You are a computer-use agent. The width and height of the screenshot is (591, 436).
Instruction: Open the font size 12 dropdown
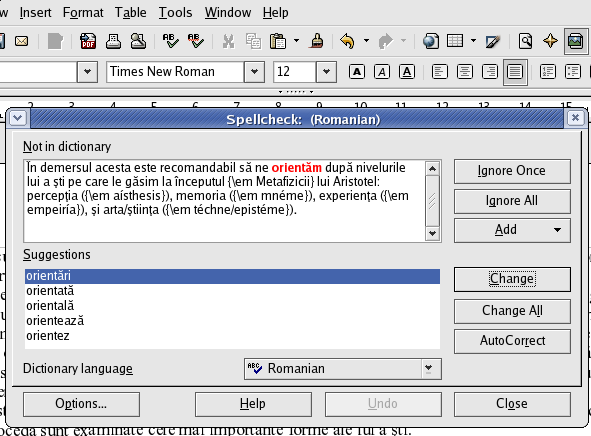(326, 72)
